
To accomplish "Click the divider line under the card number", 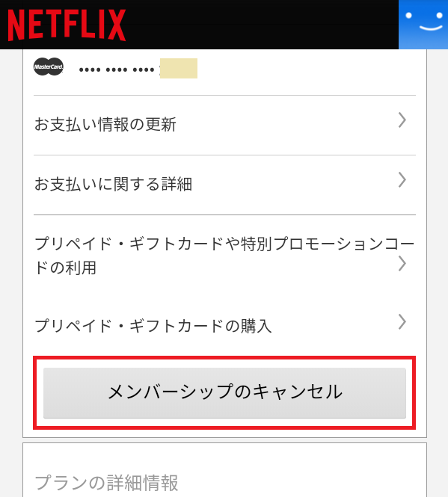I will (224, 95).
